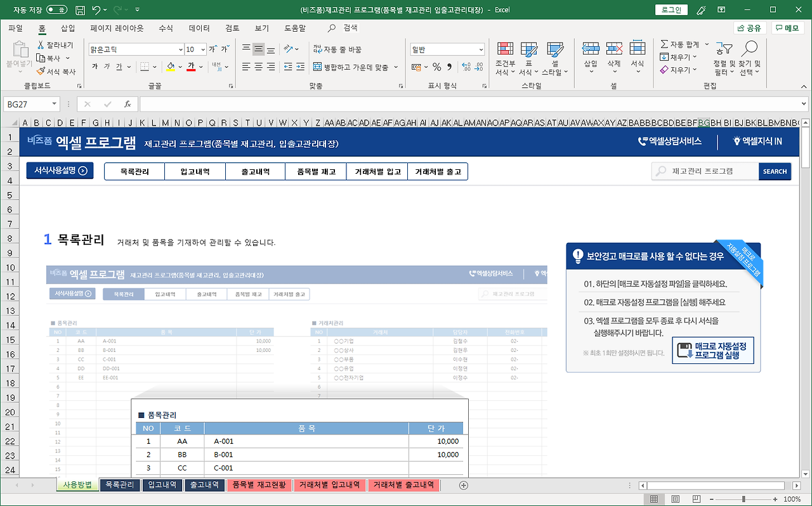Image resolution: width=812 pixels, height=506 pixels.
Task: Toggle the AutoSave (자동 저장) switch
Action: [x=57, y=10]
